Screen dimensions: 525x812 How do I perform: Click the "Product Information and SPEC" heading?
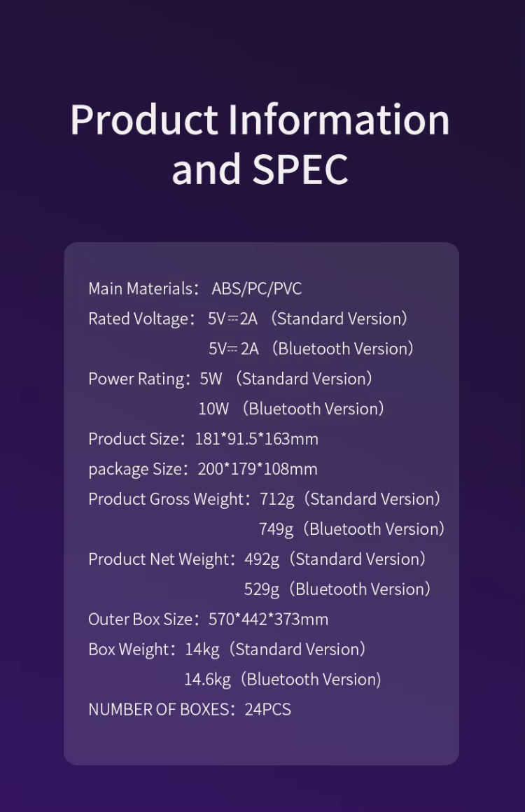click(260, 143)
